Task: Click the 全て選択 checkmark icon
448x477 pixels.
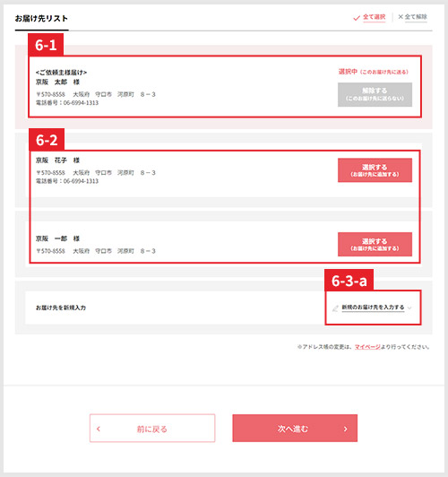Action: (x=357, y=18)
